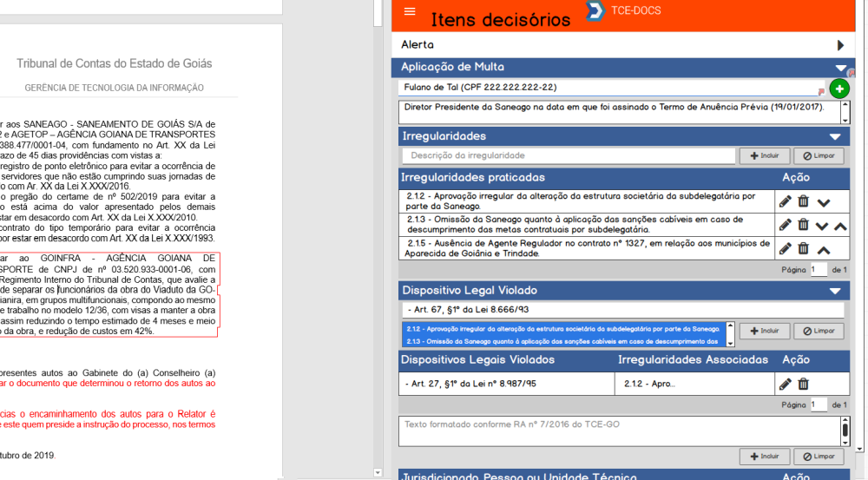Edit irregularity 2.1.2 with the pencil icon
Image resolution: width=868 pixels, height=480 pixels.
point(785,201)
